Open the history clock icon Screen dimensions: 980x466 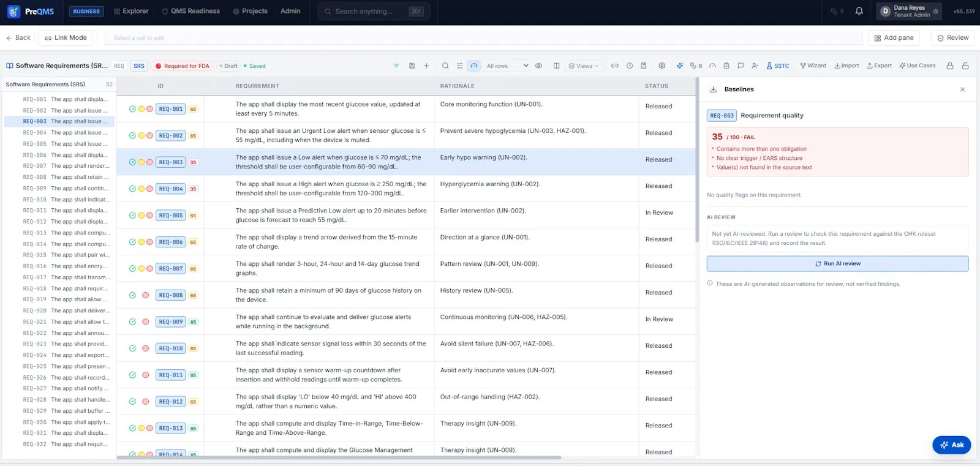click(x=630, y=66)
